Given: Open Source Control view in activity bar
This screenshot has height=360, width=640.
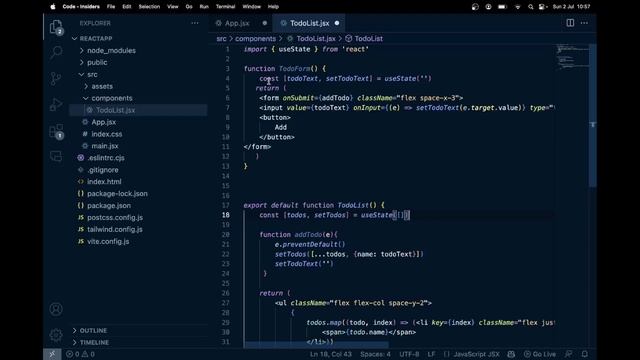Looking at the screenshot, I should coord(56,78).
